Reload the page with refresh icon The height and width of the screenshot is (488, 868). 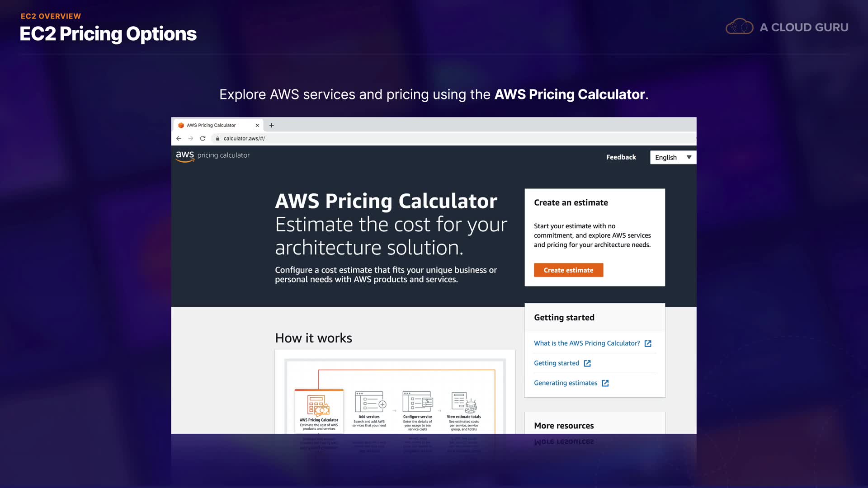click(x=203, y=138)
